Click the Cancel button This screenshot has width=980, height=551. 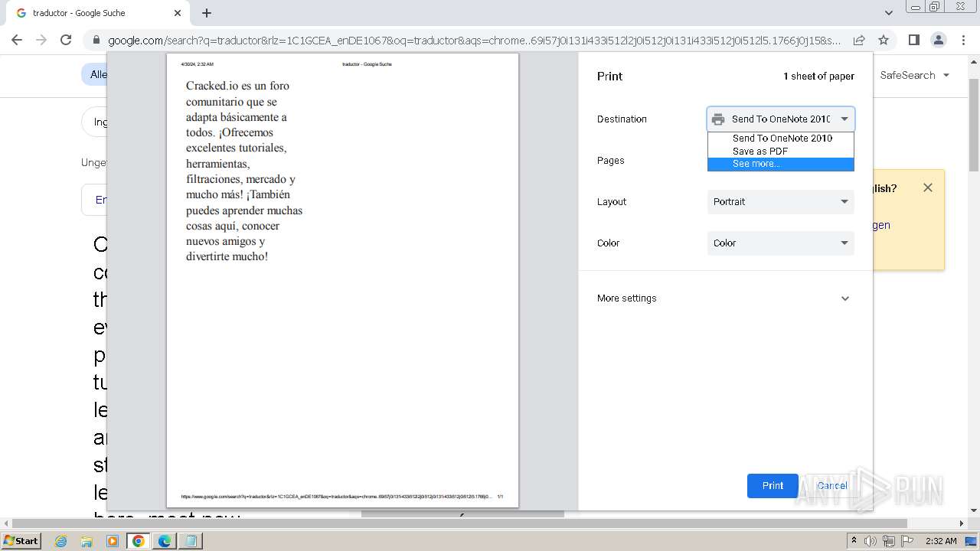[831, 486]
